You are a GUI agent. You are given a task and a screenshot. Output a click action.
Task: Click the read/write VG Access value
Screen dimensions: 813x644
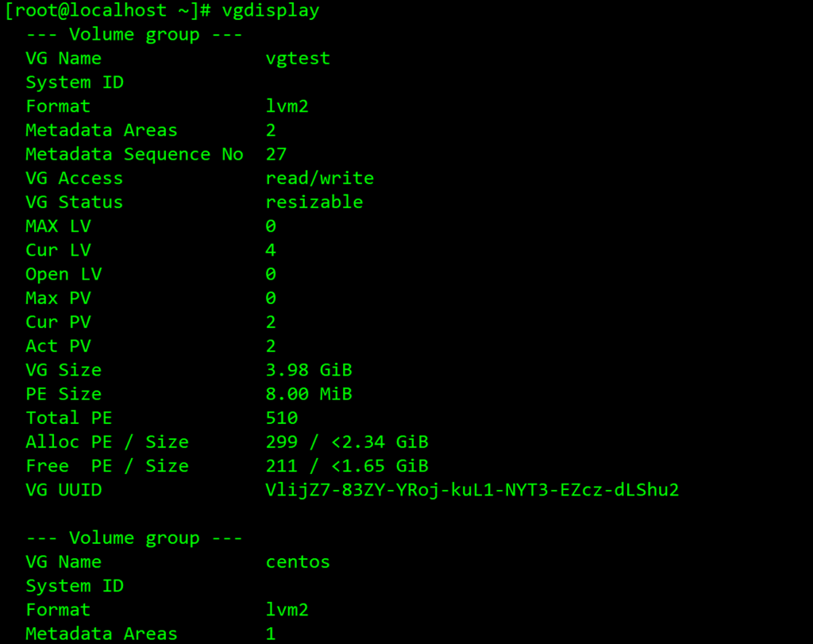pyautogui.click(x=319, y=179)
